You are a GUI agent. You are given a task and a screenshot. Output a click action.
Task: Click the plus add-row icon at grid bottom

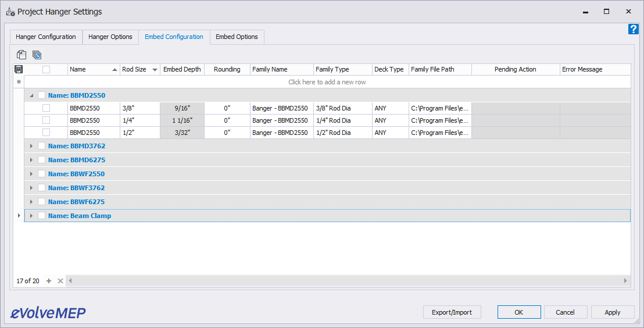(x=49, y=281)
